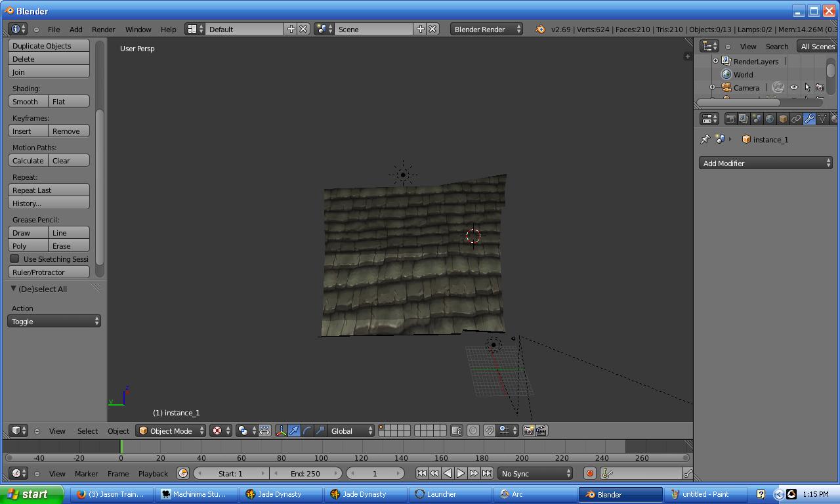840x504 pixels.
Task: Toggle the Camera visibility eye in Outliner
Action: pyautogui.click(x=794, y=87)
